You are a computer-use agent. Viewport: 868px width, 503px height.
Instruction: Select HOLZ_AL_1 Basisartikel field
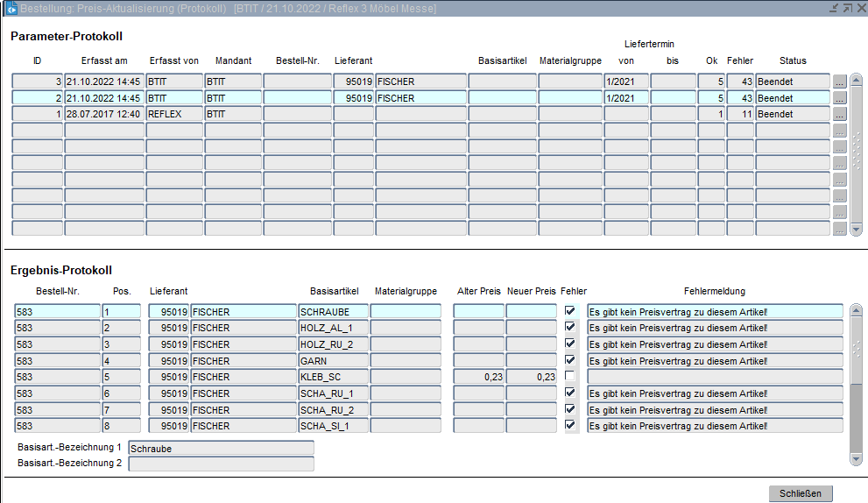[333, 328]
